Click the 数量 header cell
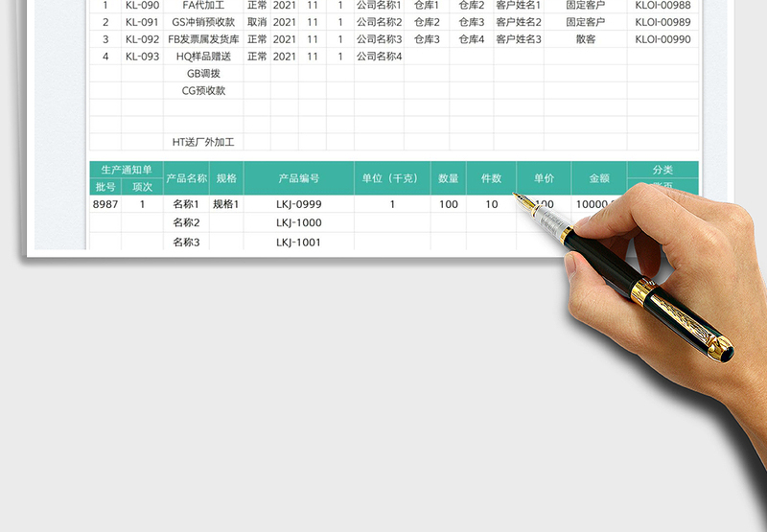This screenshot has height=532, width=767. pyautogui.click(x=449, y=178)
